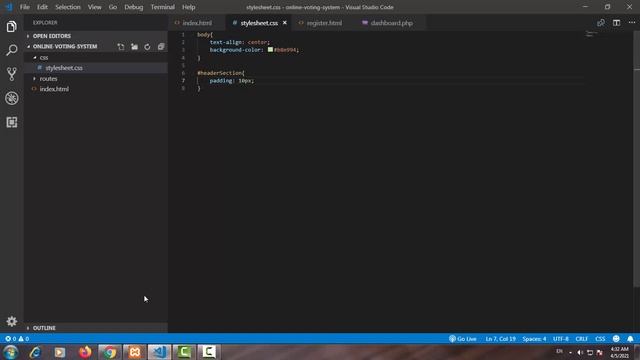Open Windows Start button

[x=11, y=352]
